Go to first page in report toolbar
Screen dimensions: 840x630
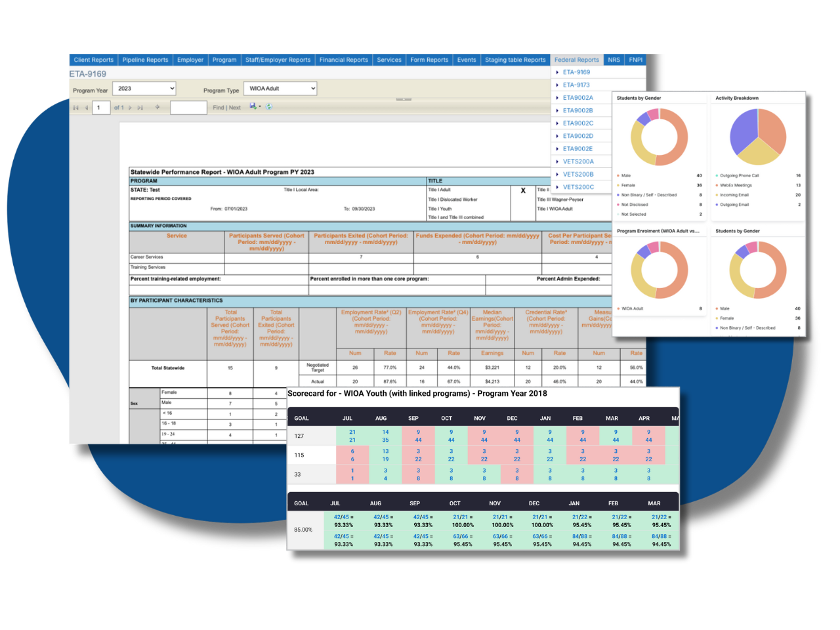[x=76, y=108]
